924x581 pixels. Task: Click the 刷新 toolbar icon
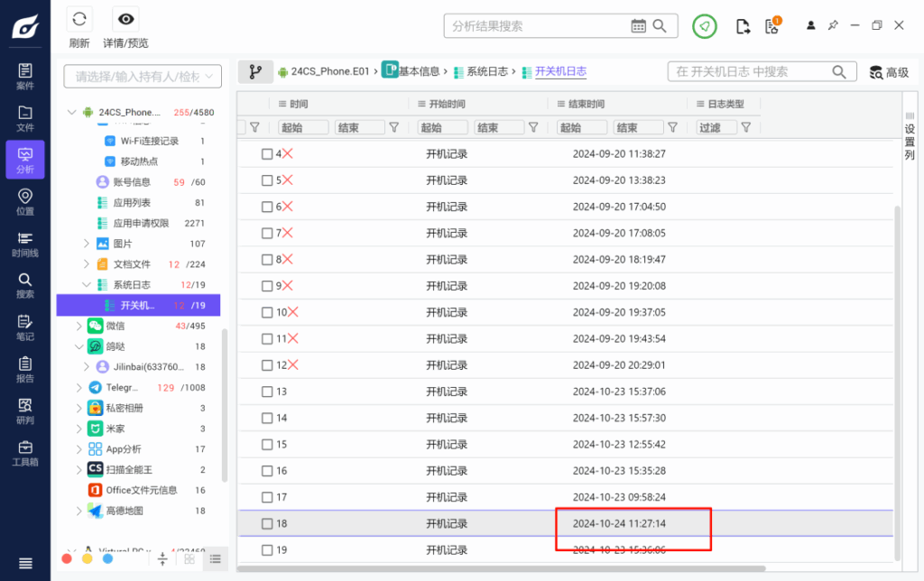pos(79,19)
